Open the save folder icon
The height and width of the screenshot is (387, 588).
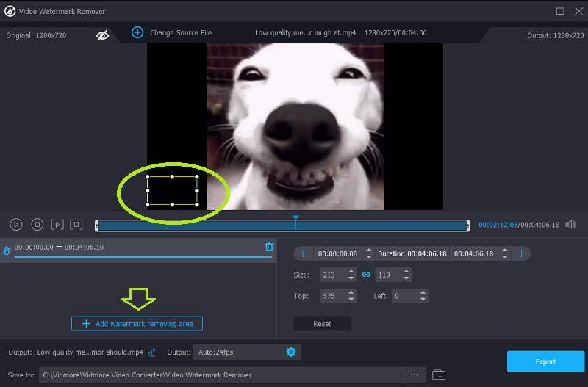point(439,375)
